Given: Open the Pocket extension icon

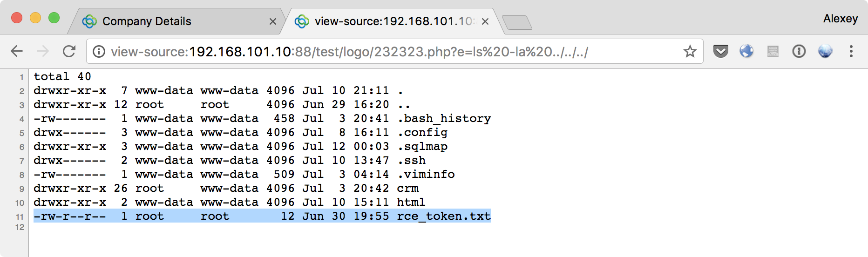Looking at the screenshot, I should pyautogui.click(x=720, y=51).
